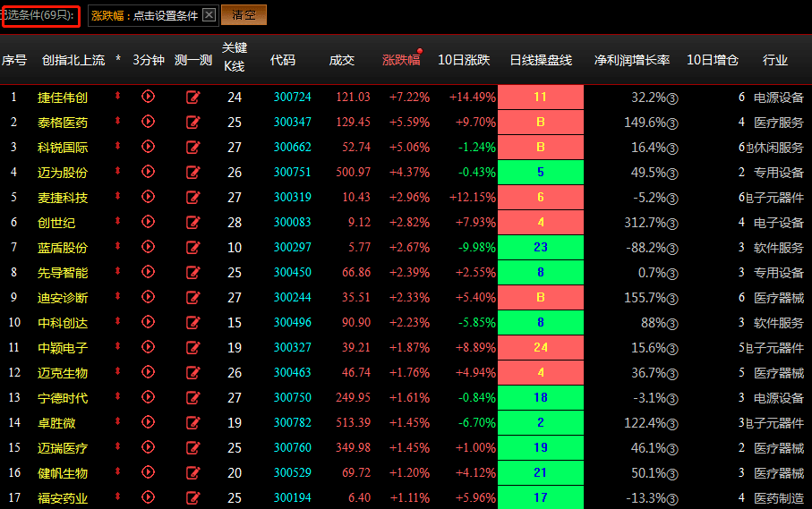Sort by the 涨跌幅 column header
Viewport: 812px width, 509px height.
coord(401,60)
